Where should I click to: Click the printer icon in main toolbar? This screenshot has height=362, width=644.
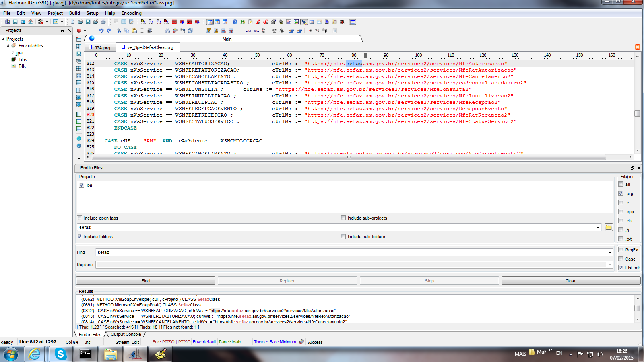coord(103,22)
